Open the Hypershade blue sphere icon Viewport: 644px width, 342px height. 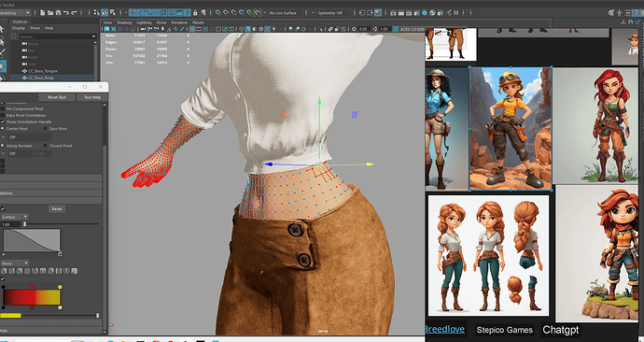425,13
